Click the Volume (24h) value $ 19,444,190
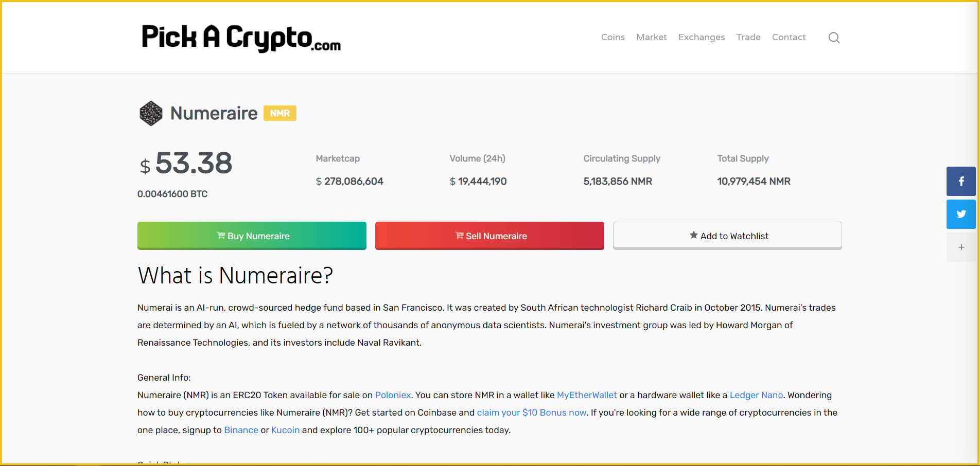Screen dimensions: 980x466 coord(478,181)
